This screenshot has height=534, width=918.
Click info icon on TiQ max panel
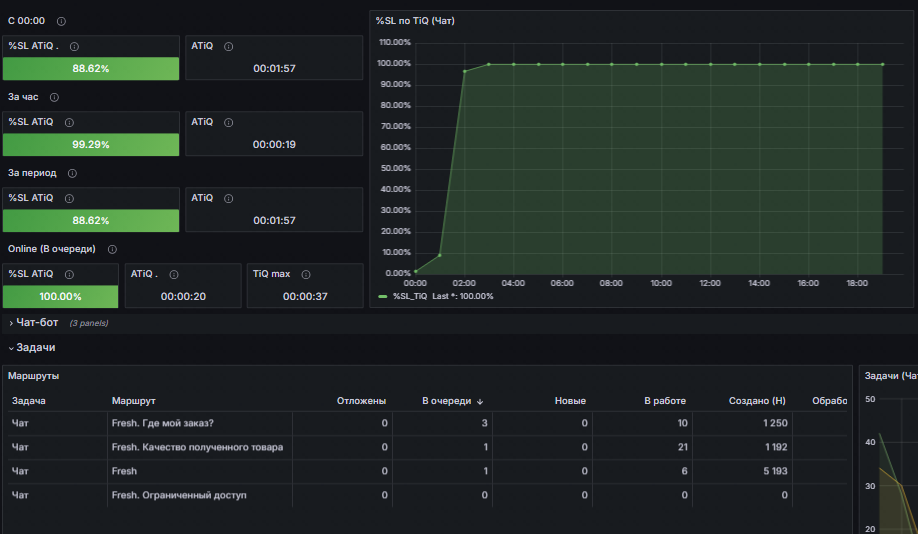coord(306,274)
